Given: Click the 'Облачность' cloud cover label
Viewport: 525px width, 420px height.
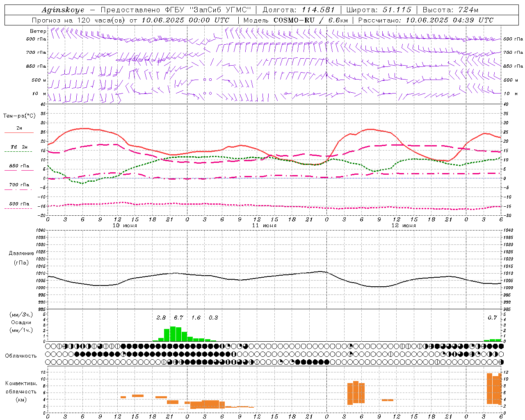Looking at the screenshot, I should 21,356.
